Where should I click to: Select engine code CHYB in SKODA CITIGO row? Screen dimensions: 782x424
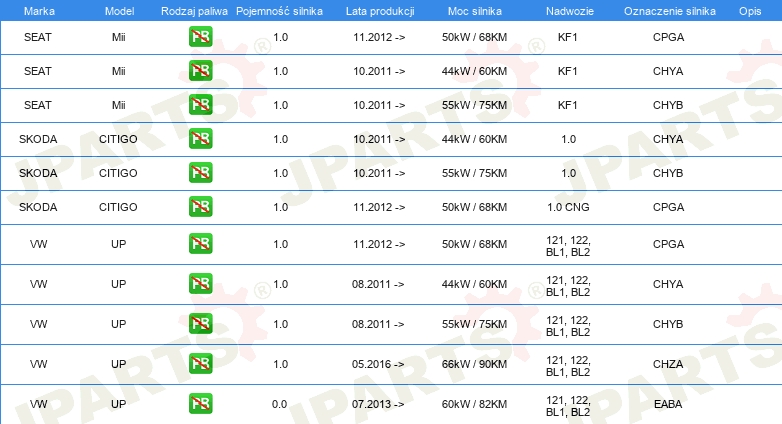pyautogui.click(x=668, y=173)
